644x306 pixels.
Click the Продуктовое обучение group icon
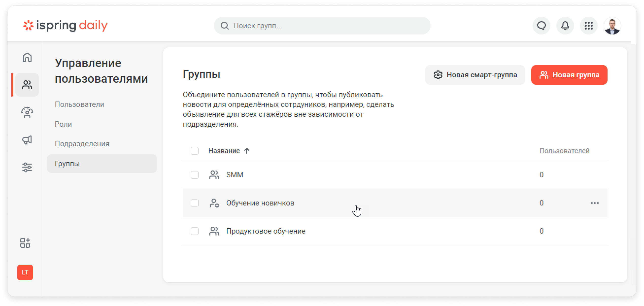214,231
